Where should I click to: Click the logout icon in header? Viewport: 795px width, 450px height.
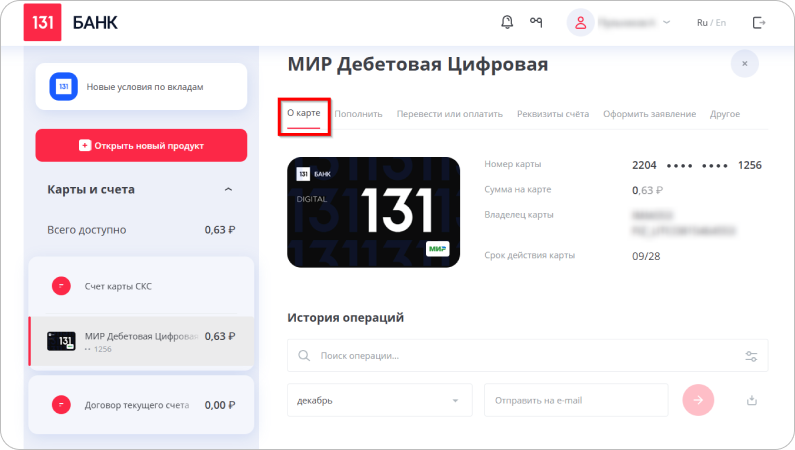759,22
